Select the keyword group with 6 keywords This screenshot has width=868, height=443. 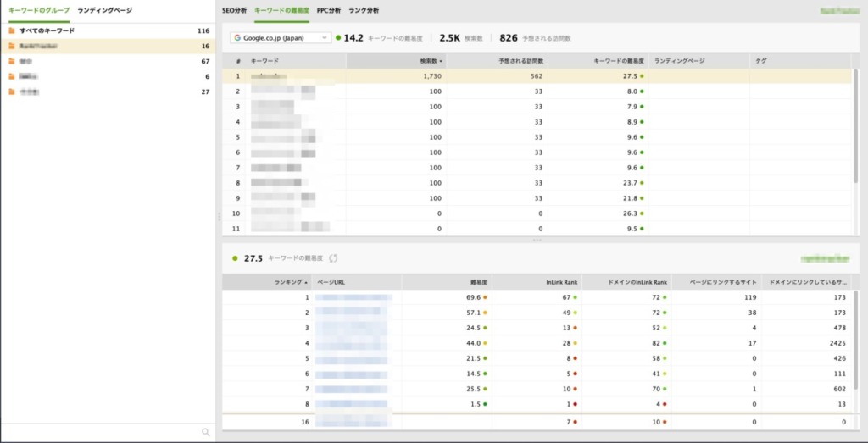pos(108,77)
